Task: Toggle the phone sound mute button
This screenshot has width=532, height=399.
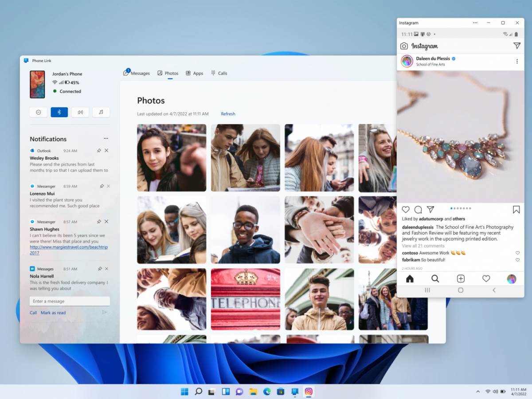Action: (x=80, y=112)
